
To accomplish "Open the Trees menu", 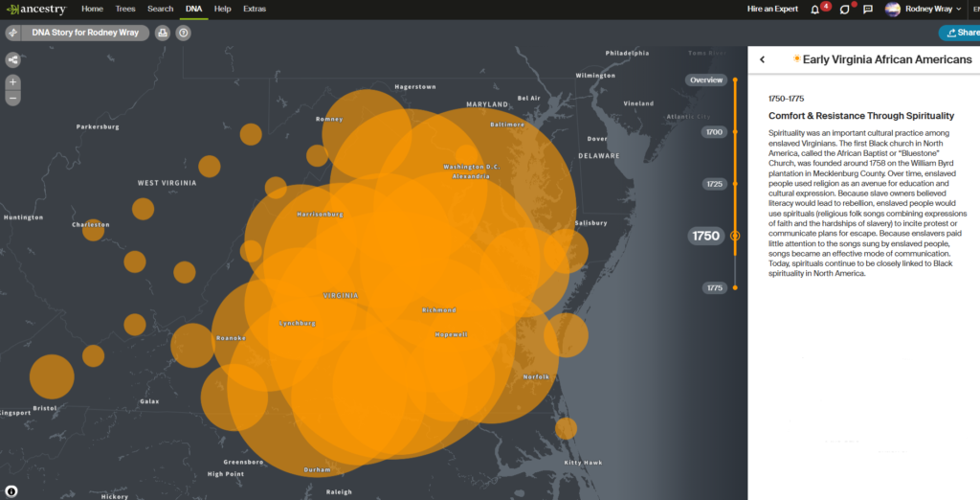I will [x=125, y=9].
